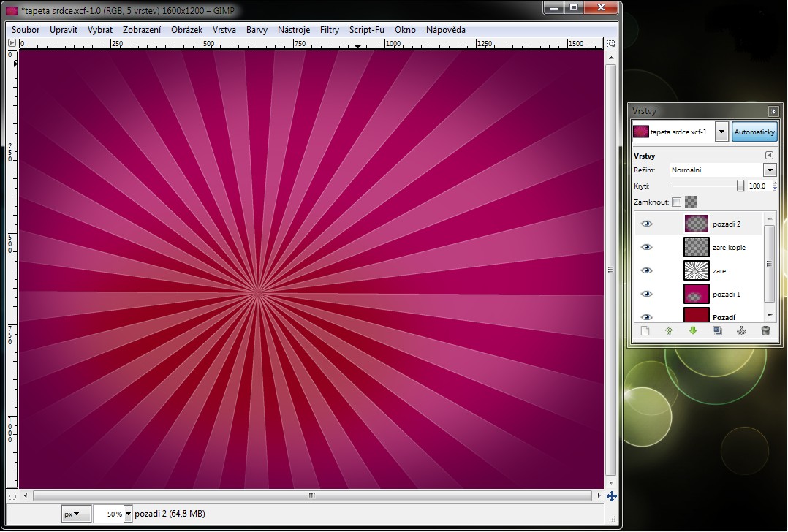This screenshot has height=532, width=788.
Task: Close the Vrstvy dock panel
Action: (773, 111)
